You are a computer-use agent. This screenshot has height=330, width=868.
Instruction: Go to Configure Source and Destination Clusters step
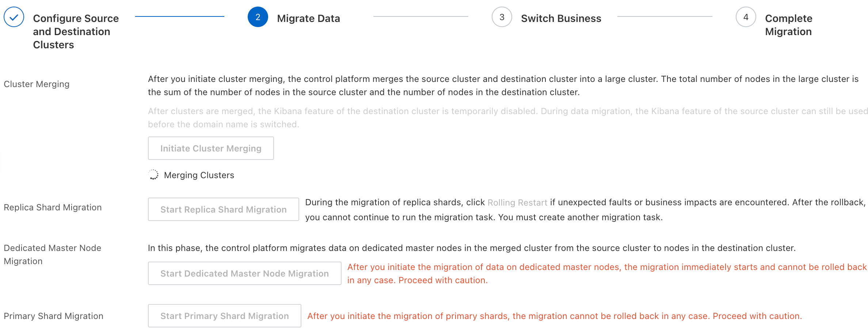[76, 31]
